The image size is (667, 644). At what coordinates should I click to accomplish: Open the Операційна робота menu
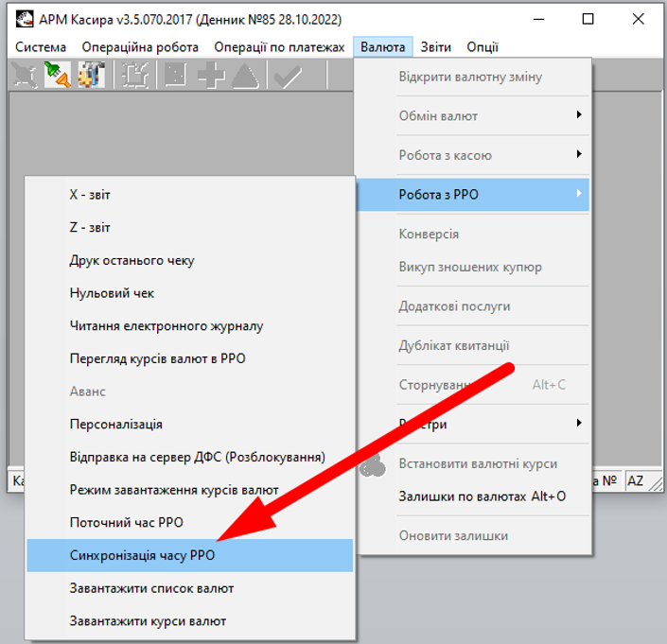coord(140,47)
